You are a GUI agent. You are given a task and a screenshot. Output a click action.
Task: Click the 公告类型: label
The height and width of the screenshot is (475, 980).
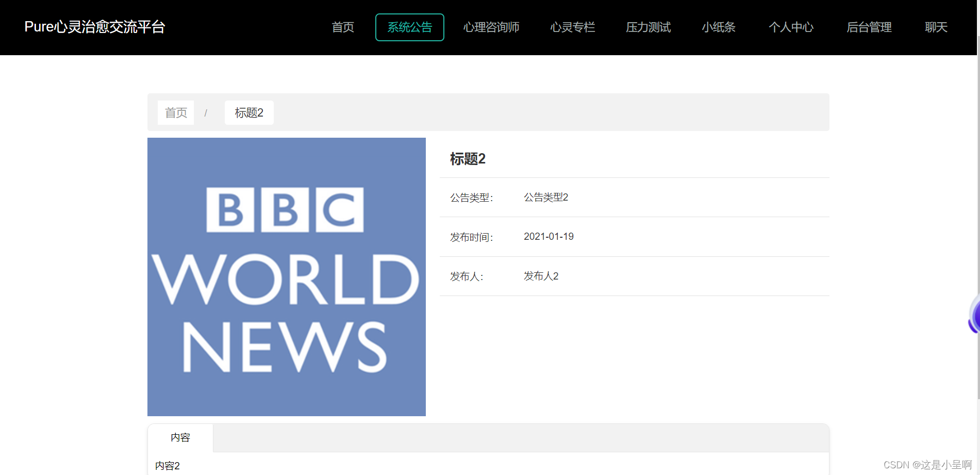[x=472, y=198]
